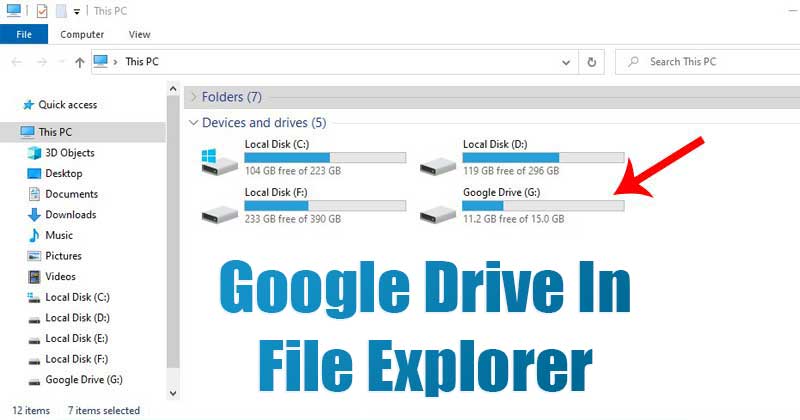Viewport: 800px width, 420px height.
Task: Click the This PC breadcrumb in address bar
Action: (x=142, y=61)
